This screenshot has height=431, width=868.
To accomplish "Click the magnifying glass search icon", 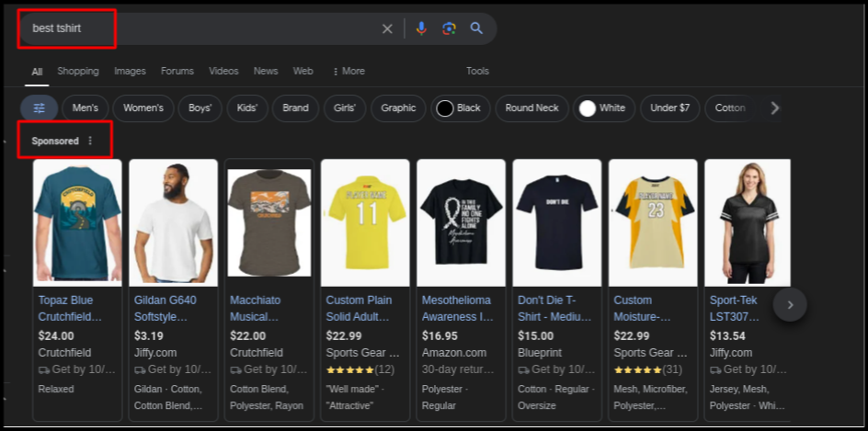I will [476, 28].
